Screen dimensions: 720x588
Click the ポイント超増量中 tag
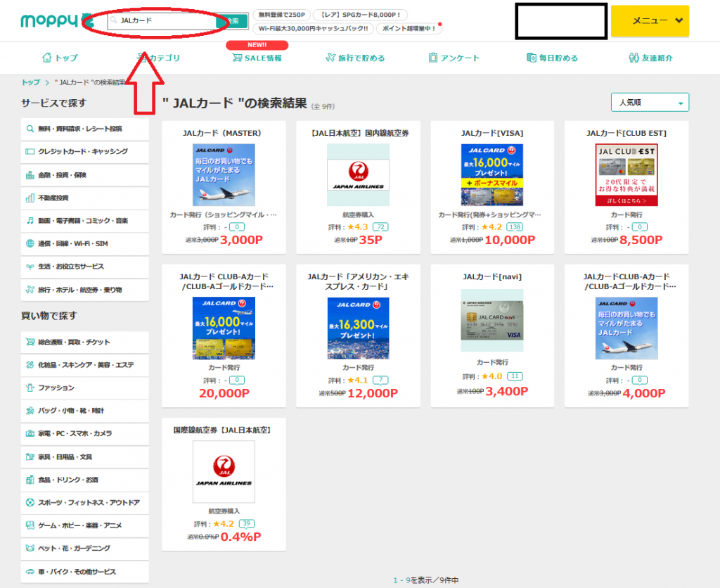409,28
